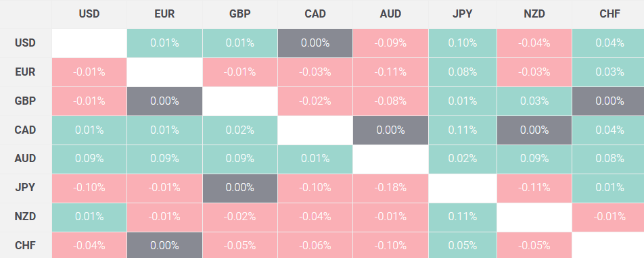Click the EUR/AUD -0.11% cell

click(x=390, y=72)
